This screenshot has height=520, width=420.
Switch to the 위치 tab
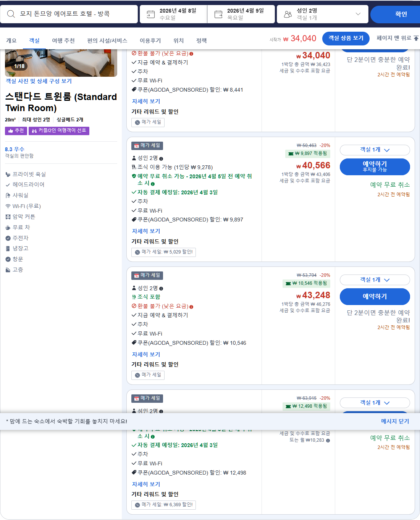tap(178, 40)
